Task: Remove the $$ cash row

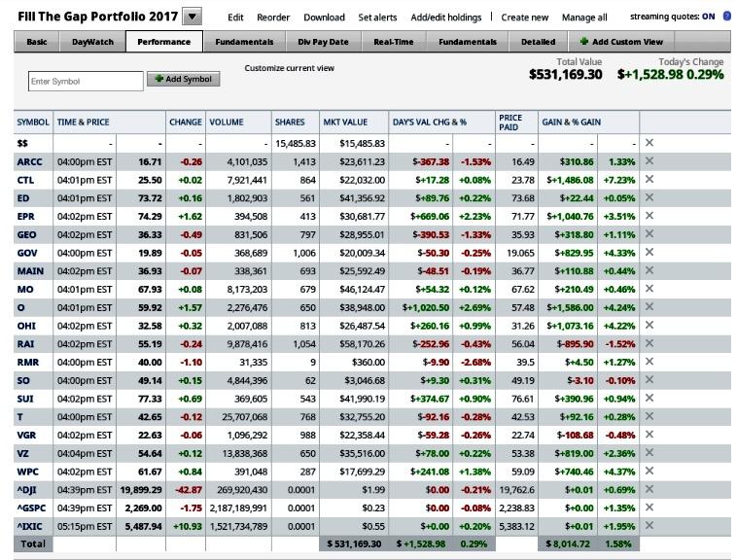Action: coord(649,142)
